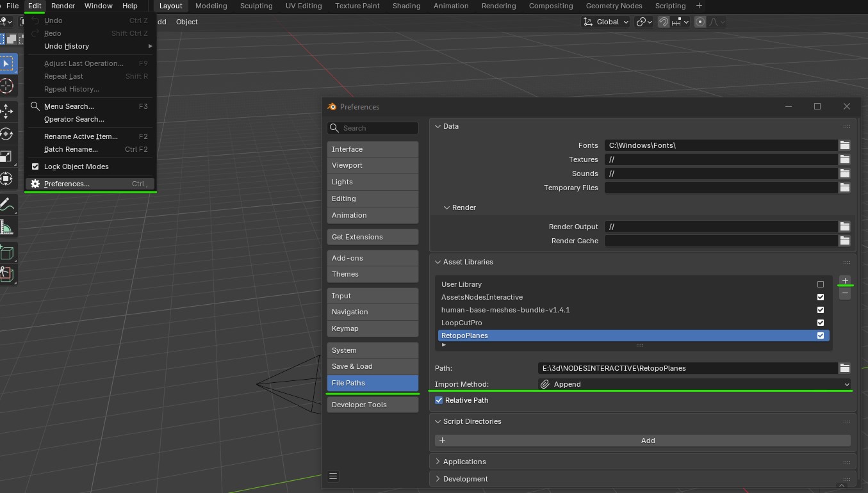Toggle the Relative Path checkbox
The image size is (868, 493).
439,400
